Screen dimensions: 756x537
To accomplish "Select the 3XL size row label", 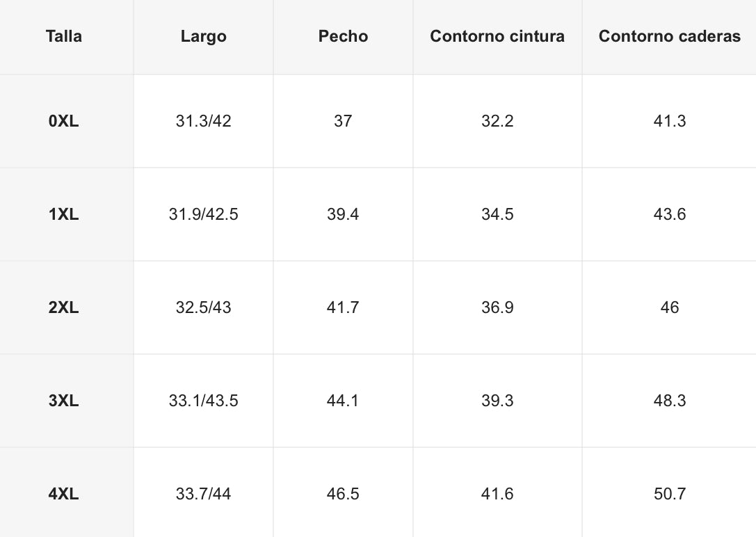I will tap(64, 401).
